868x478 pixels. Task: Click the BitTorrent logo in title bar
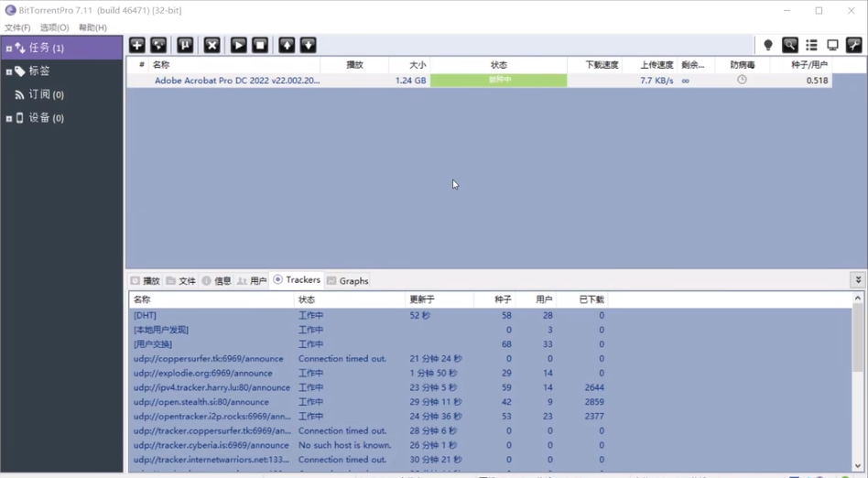(10, 10)
